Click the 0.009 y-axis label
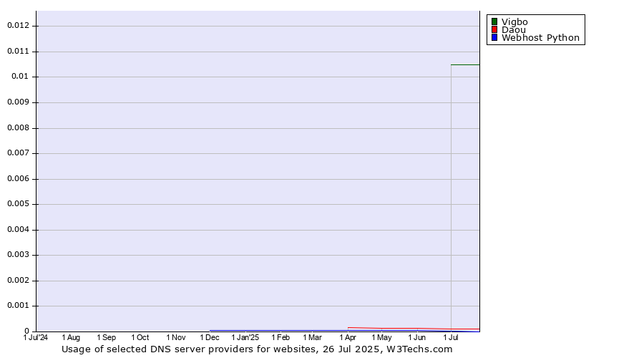 pos(19,102)
